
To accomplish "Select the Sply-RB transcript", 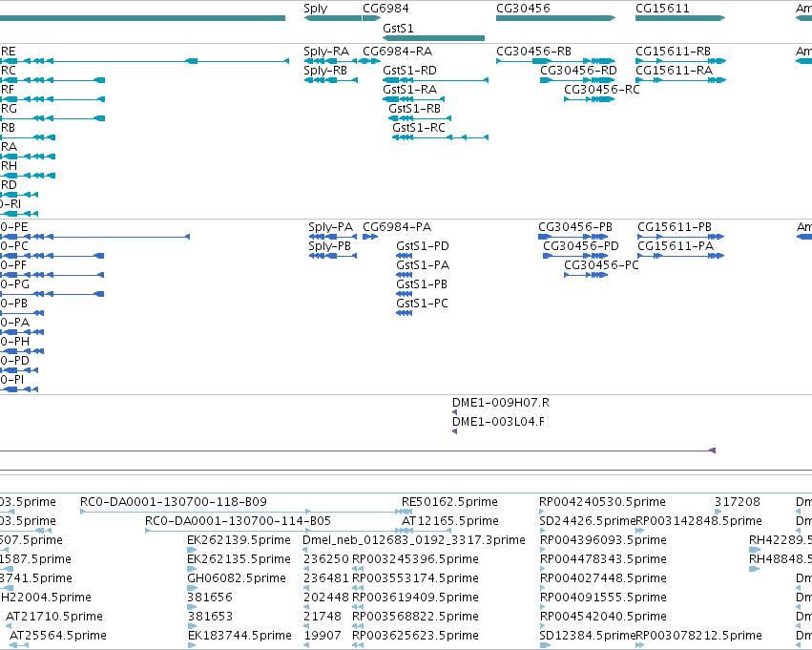I will point(330,80).
